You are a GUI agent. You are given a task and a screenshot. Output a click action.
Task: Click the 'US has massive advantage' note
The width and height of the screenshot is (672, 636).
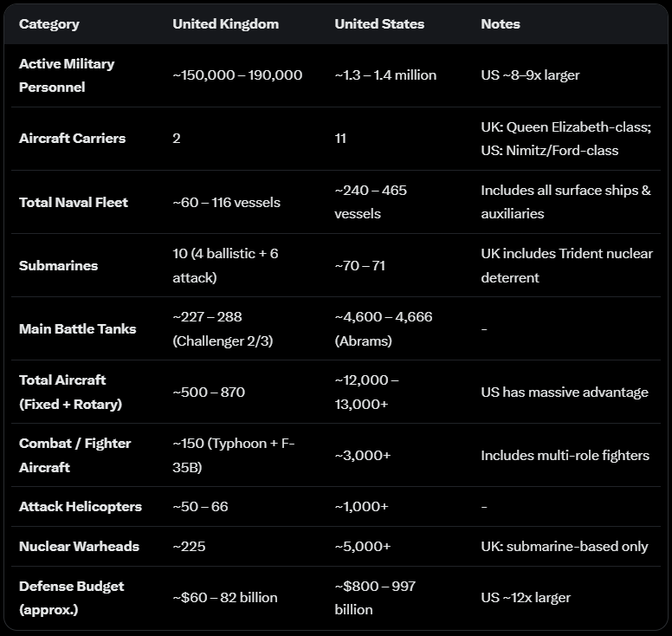565,392
